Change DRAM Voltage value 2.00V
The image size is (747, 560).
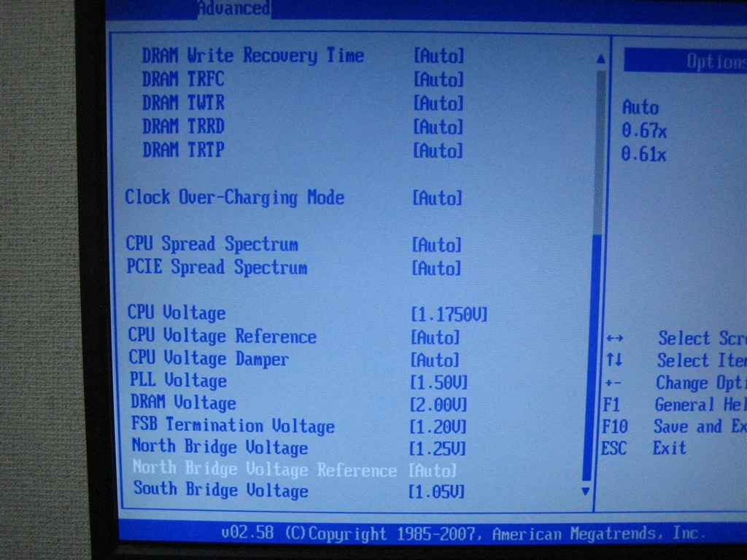[x=438, y=405]
